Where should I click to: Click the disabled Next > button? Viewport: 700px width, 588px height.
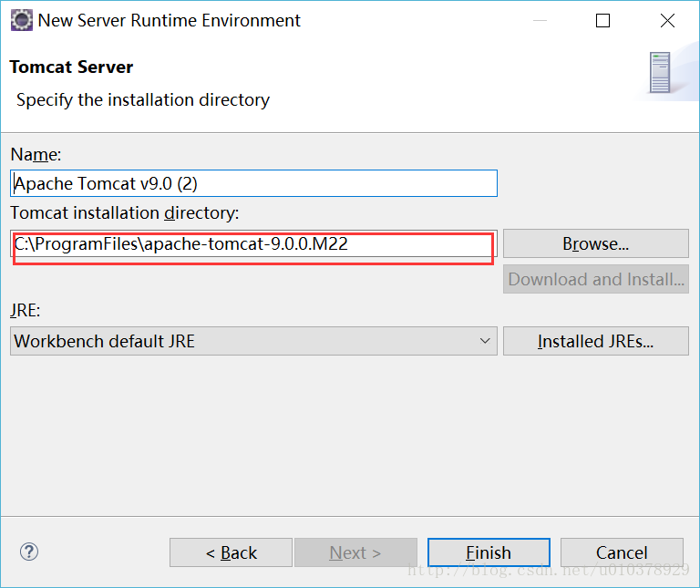[x=355, y=552]
